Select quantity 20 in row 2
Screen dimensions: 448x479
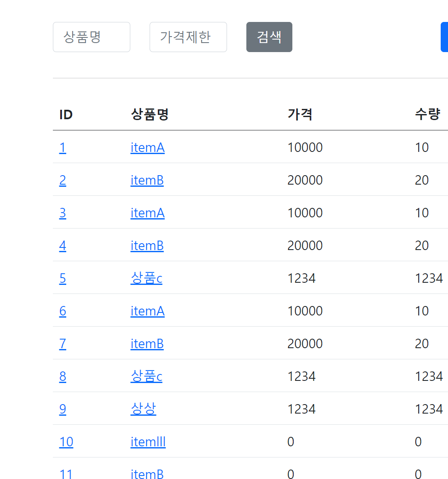click(422, 180)
